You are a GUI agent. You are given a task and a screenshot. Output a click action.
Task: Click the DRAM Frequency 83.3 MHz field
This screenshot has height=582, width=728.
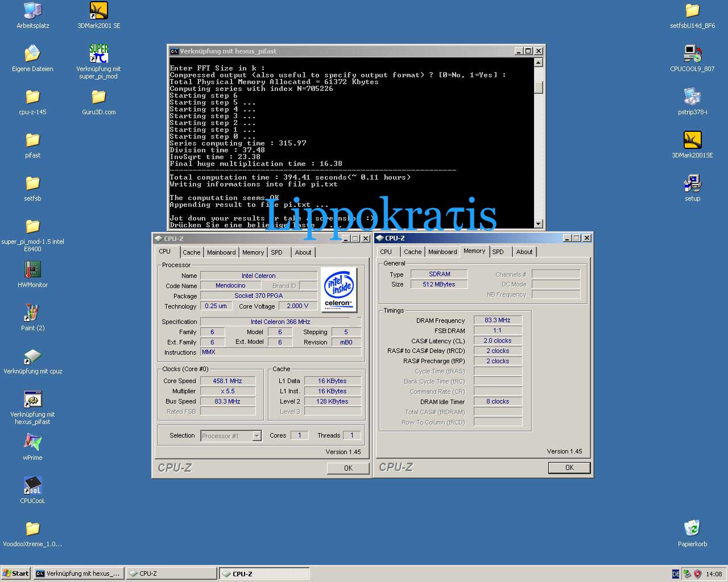pyautogui.click(x=498, y=320)
